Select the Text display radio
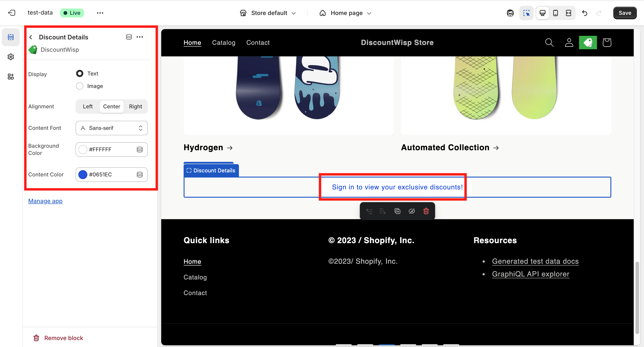Viewport: 644px width, 347px height. point(80,73)
